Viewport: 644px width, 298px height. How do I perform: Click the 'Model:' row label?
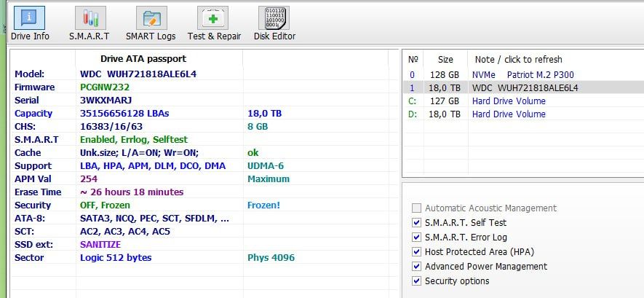pyautogui.click(x=29, y=74)
